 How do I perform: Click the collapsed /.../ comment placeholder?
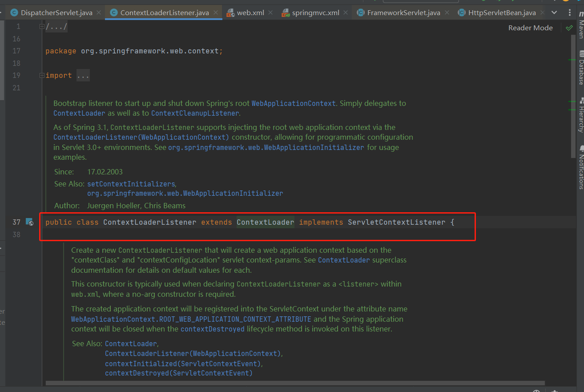pos(56,27)
